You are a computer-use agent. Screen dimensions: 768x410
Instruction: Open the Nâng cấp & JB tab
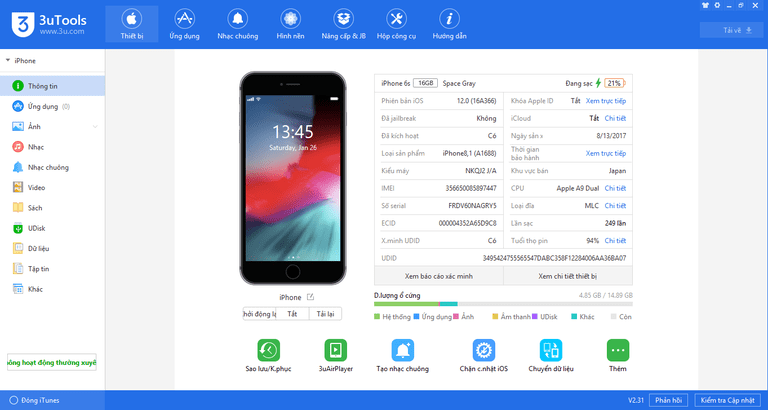343,24
